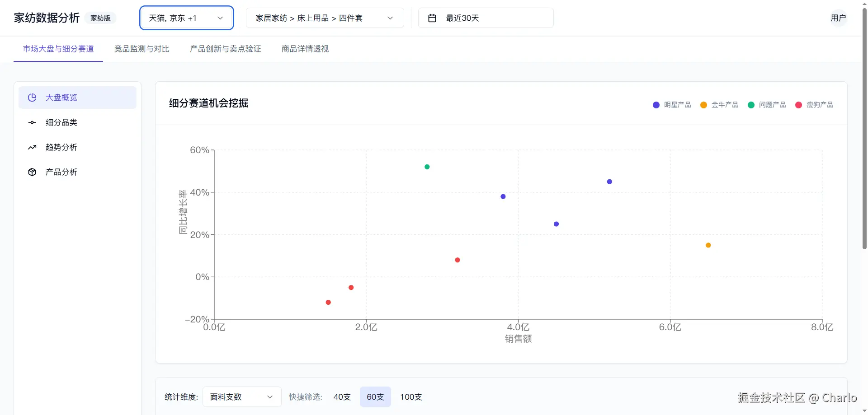
Task: Select the 60支 quick filter
Action: tap(375, 397)
